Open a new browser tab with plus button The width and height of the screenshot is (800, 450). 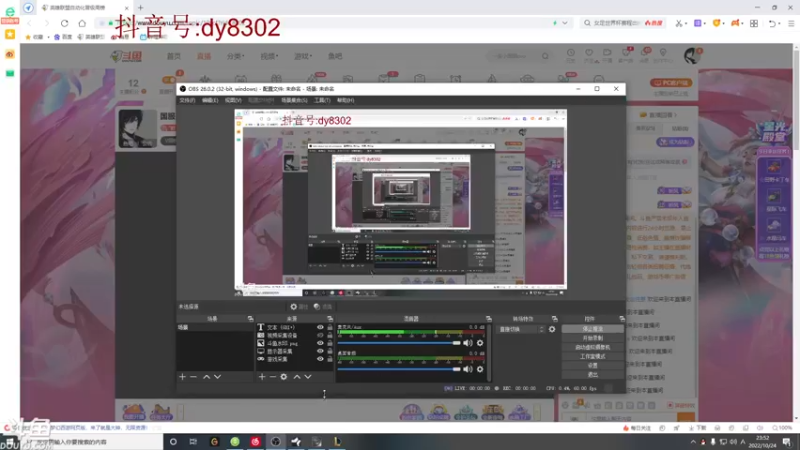140,8
